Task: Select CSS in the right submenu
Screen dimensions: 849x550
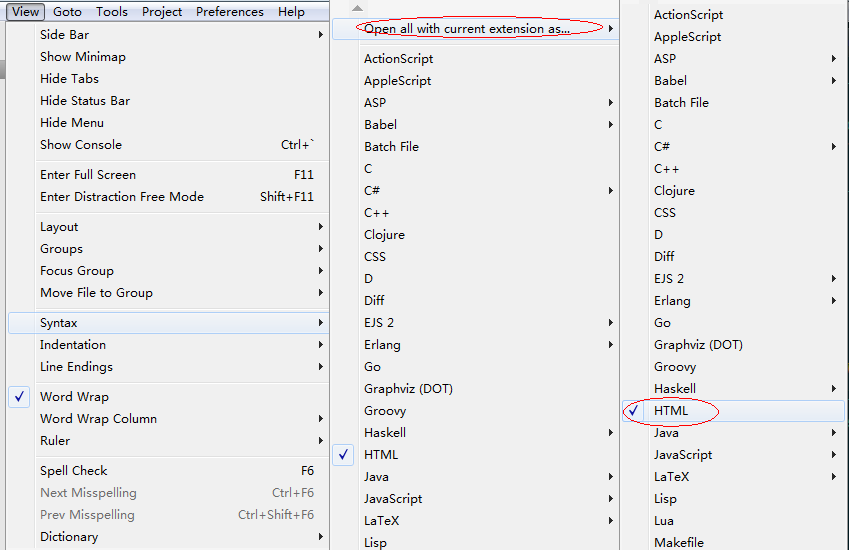Action: coord(733,213)
